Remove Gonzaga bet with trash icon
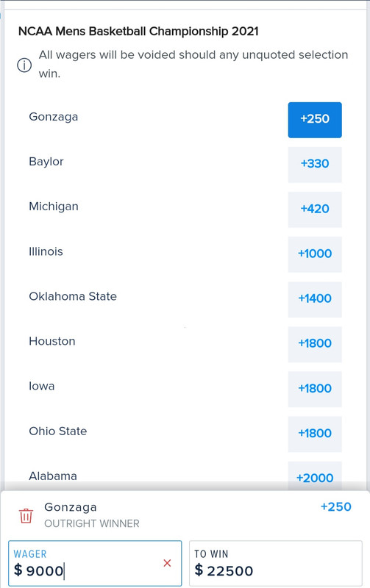Viewport: 370px width, 588px height. coord(26,516)
